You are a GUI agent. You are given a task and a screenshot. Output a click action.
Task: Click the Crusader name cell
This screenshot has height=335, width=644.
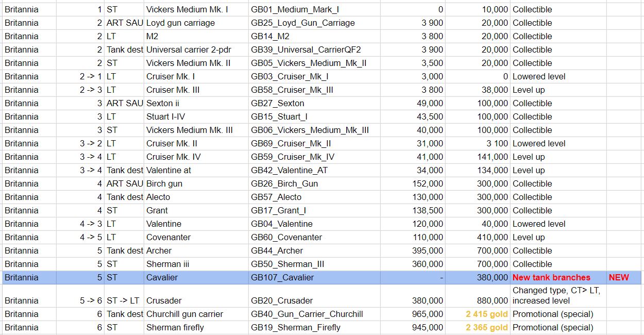(x=196, y=296)
